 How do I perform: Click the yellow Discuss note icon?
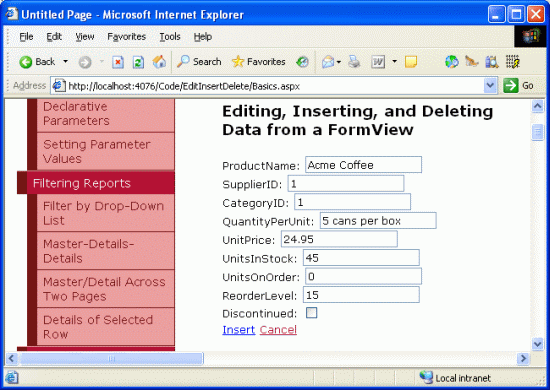click(x=411, y=62)
